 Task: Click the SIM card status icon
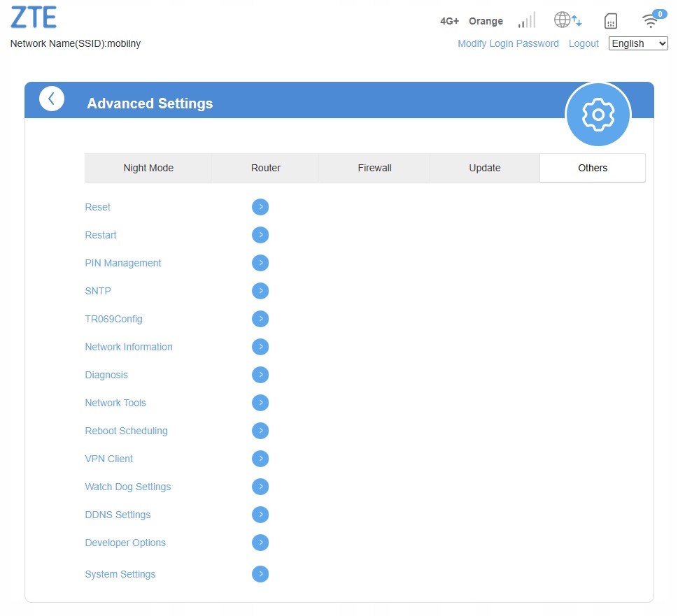pos(611,21)
